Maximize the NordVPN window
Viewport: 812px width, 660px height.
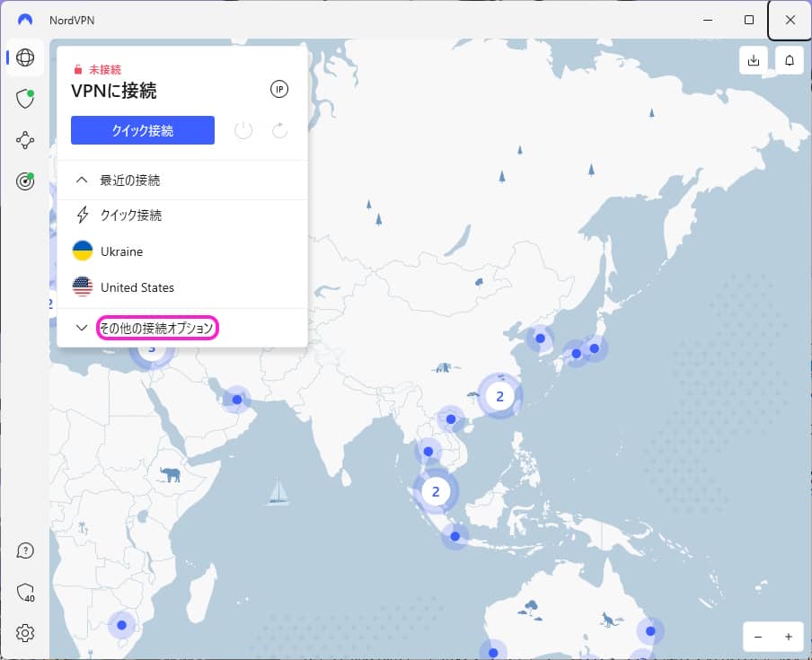point(749,20)
